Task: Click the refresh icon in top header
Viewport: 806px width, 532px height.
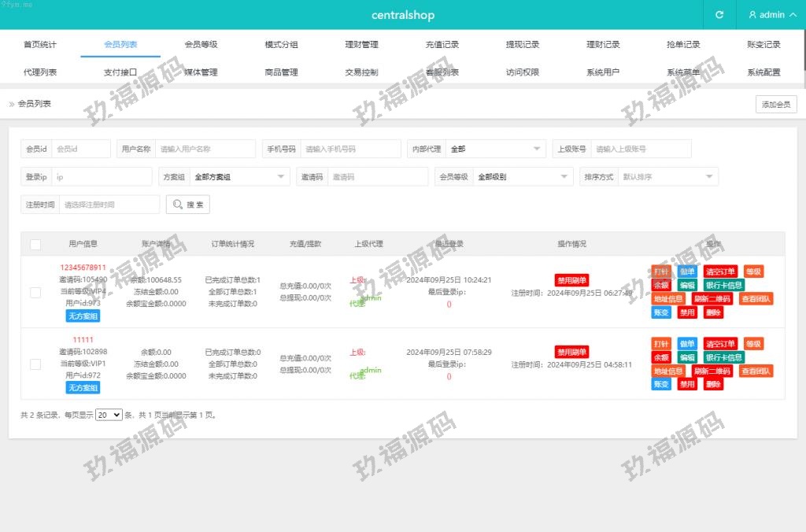Action: pos(719,15)
